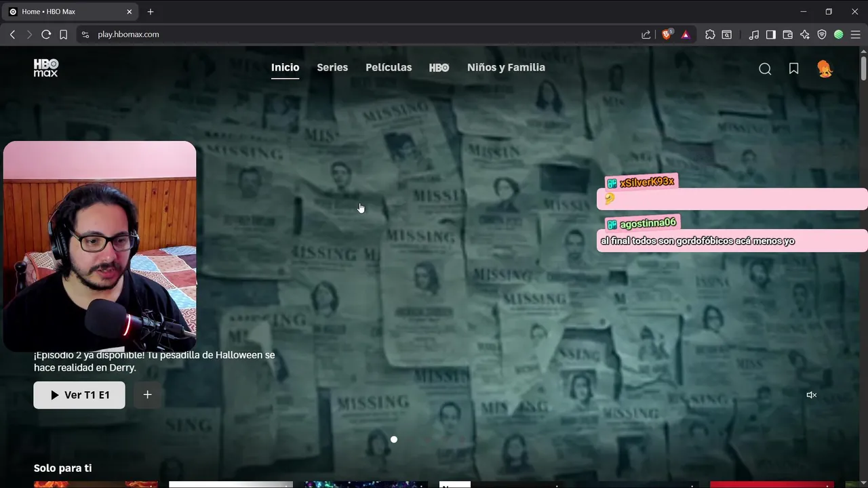Open the browser hamburger menu
This screenshot has width=868, height=488.
coord(856,35)
